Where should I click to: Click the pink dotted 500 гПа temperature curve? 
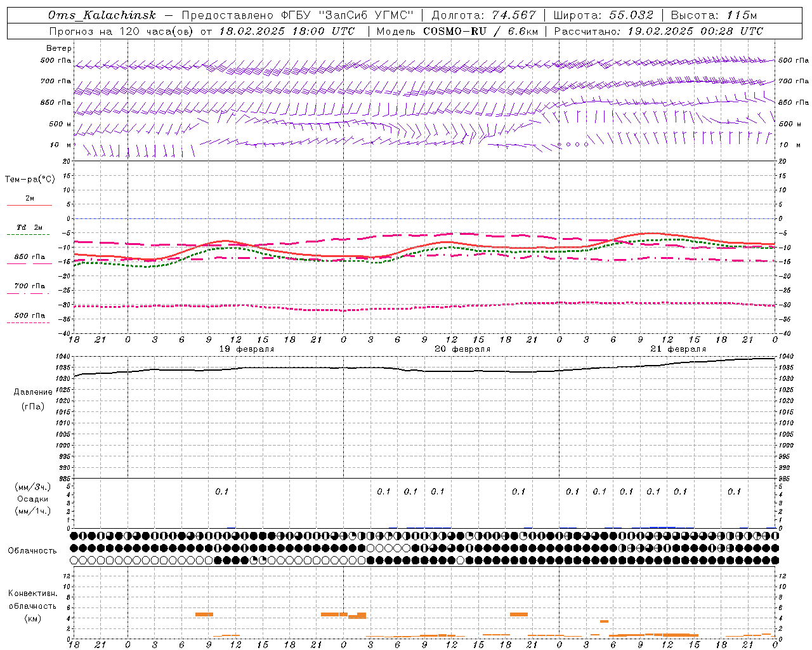pyautogui.click(x=425, y=307)
